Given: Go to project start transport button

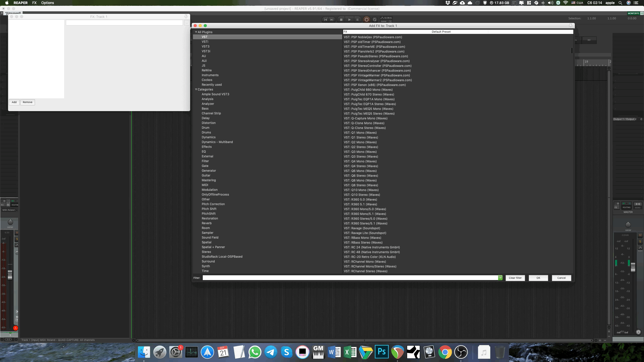Looking at the screenshot, I should click(x=325, y=20).
